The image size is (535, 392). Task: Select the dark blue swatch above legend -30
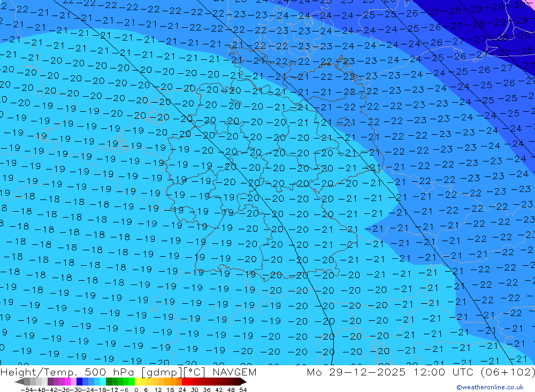point(79,382)
